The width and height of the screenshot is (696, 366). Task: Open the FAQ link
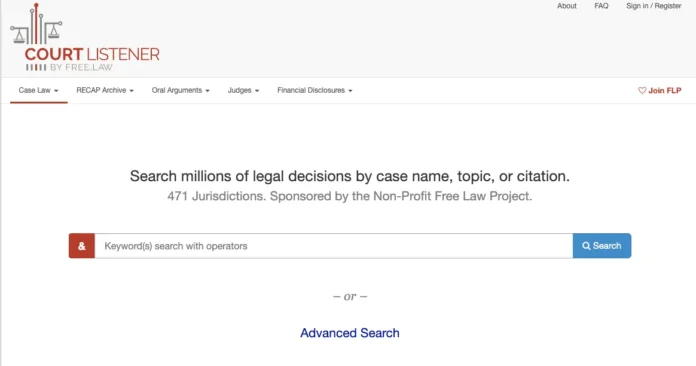click(601, 6)
